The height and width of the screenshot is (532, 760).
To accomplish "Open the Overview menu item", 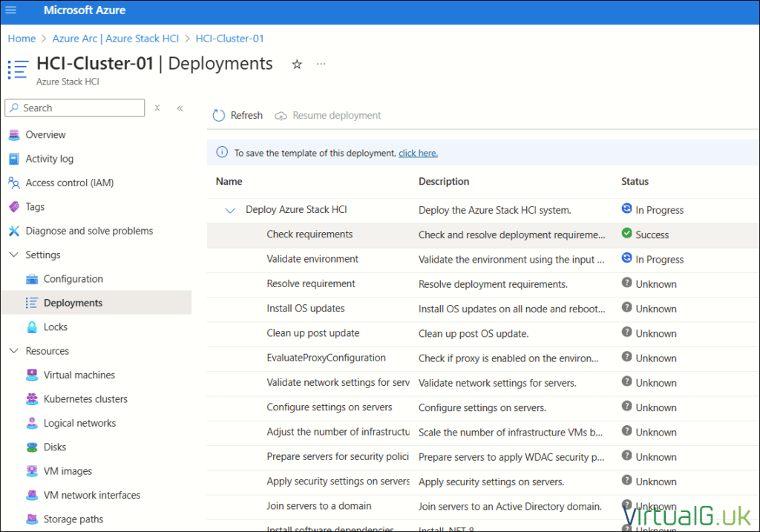I will 45,135.
